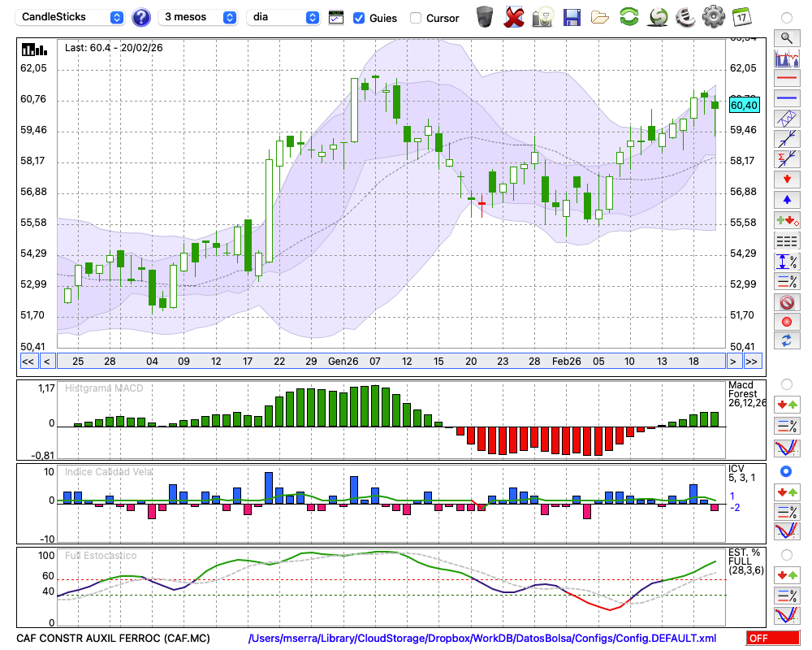812x650 pixels.
Task: Click the blue question mark help icon
Action: click(141, 17)
